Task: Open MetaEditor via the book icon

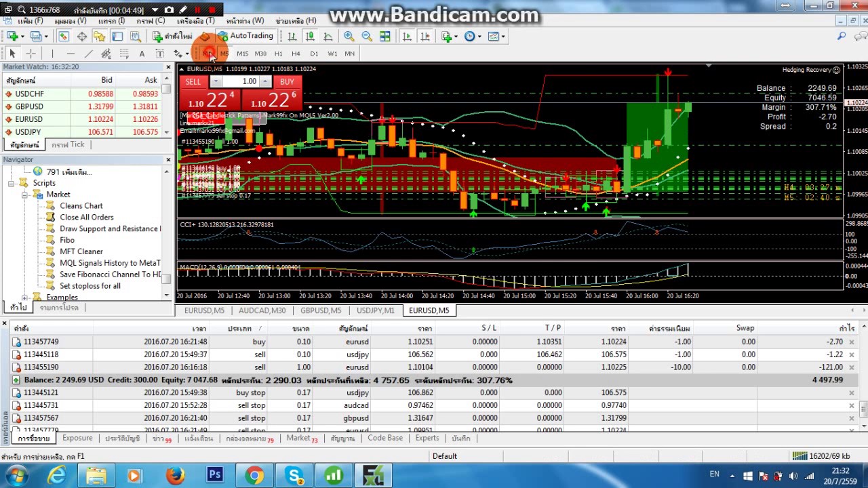Action: 204,36
